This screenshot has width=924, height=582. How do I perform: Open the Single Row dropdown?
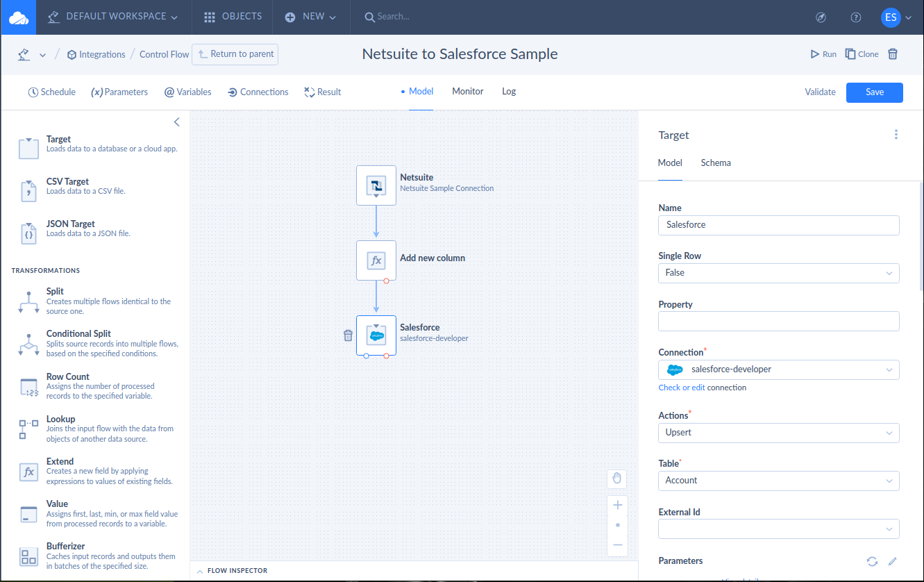pyautogui.click(x=778, y=273)
